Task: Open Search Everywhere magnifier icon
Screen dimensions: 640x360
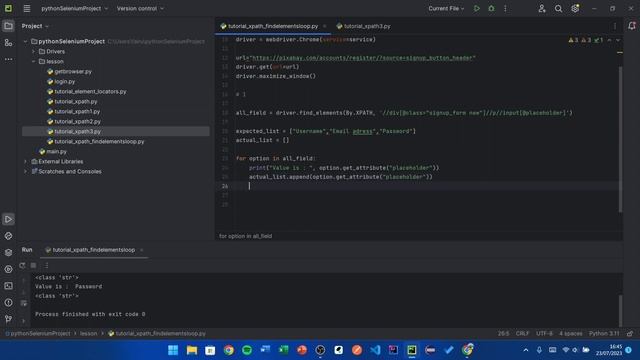Action: tap(558, 8)
